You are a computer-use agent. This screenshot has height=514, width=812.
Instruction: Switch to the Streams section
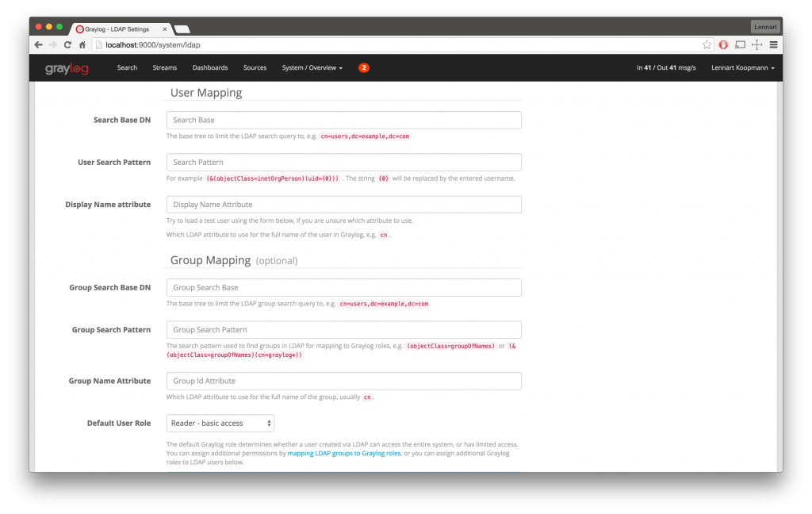click(x=164, y=68)
